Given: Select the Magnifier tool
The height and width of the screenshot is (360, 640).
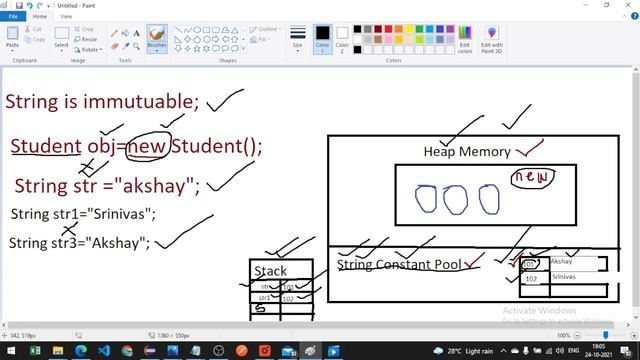Looking at the screenshot, I should coord(136,46).
